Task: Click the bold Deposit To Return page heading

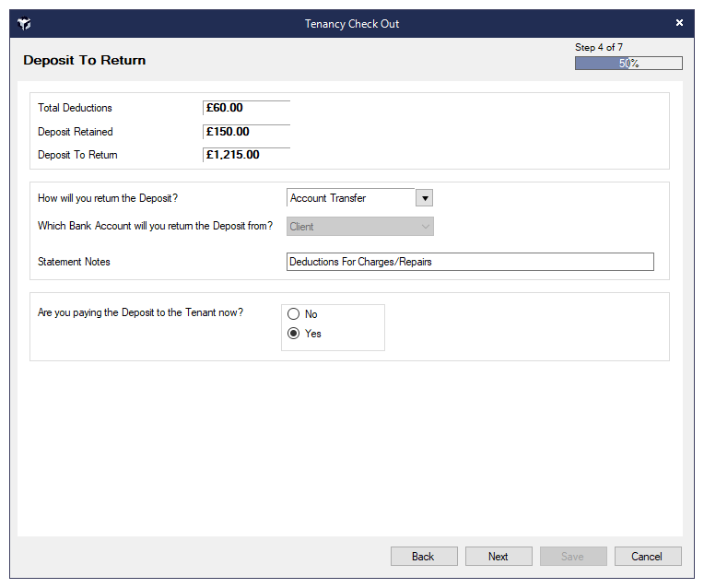Action: [85, 61]
